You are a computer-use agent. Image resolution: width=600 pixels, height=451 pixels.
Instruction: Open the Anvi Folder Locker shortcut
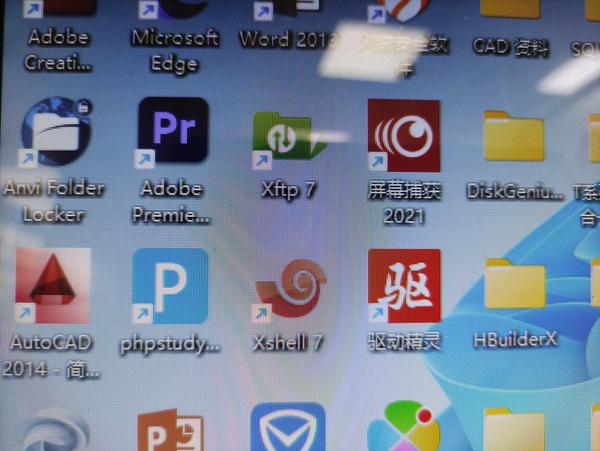point(55,132)
